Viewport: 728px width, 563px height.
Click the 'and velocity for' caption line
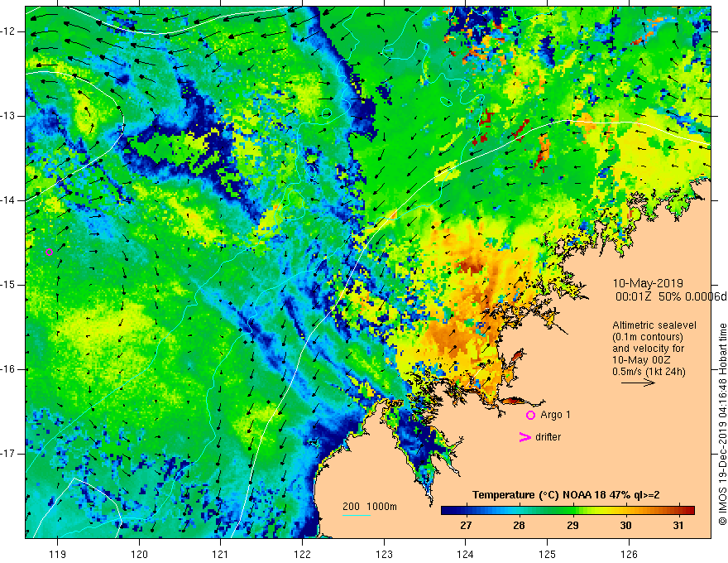click(648, 349)
